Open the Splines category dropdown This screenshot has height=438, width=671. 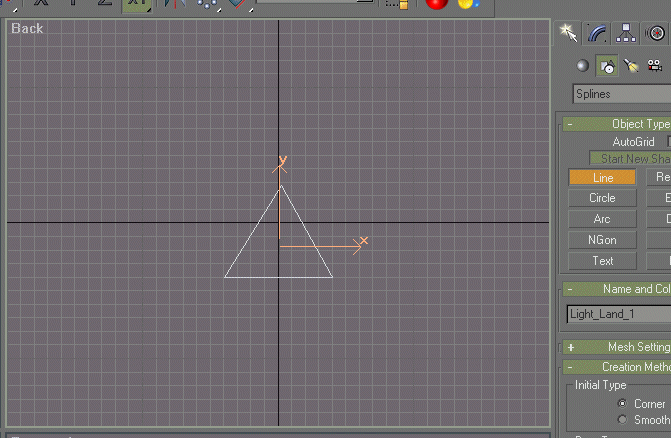pos(621,94)
